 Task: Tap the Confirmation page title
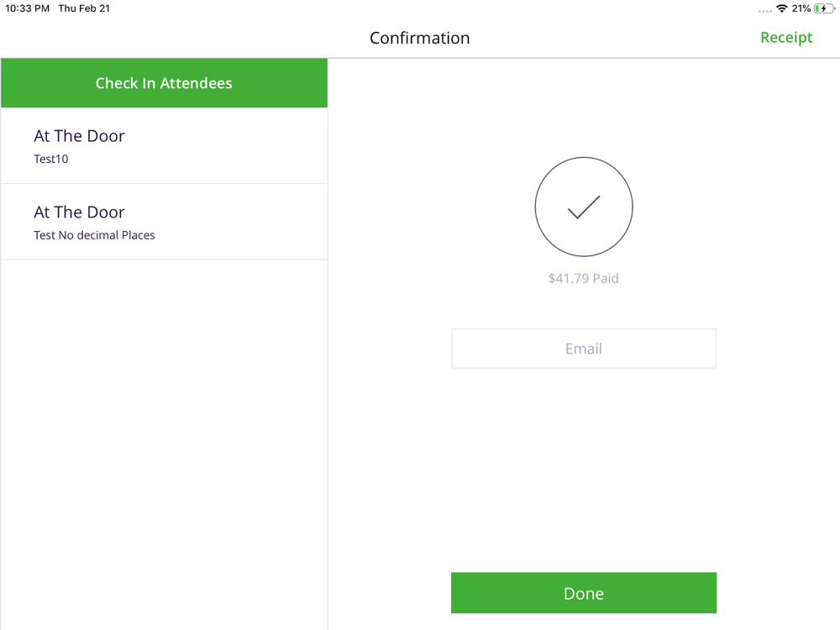click(420, 38)
